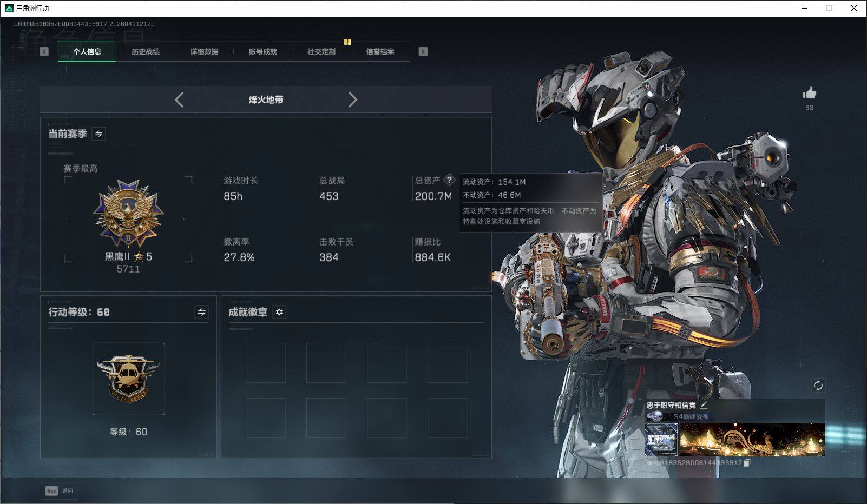Image resolution: width=867 pixels, height=504 pixels.
Task: Open 成就徽章 gear settings
Action: [279, 312]
